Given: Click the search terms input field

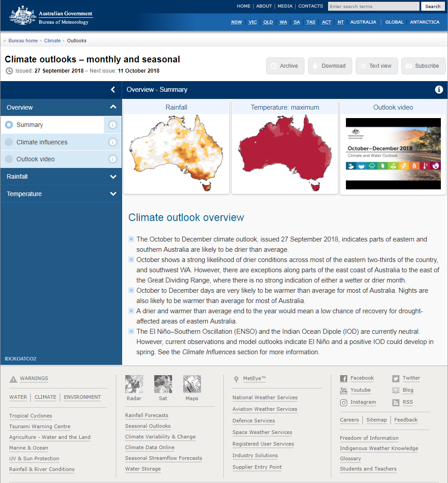Looking at the screenshot, I should point(374,7).
